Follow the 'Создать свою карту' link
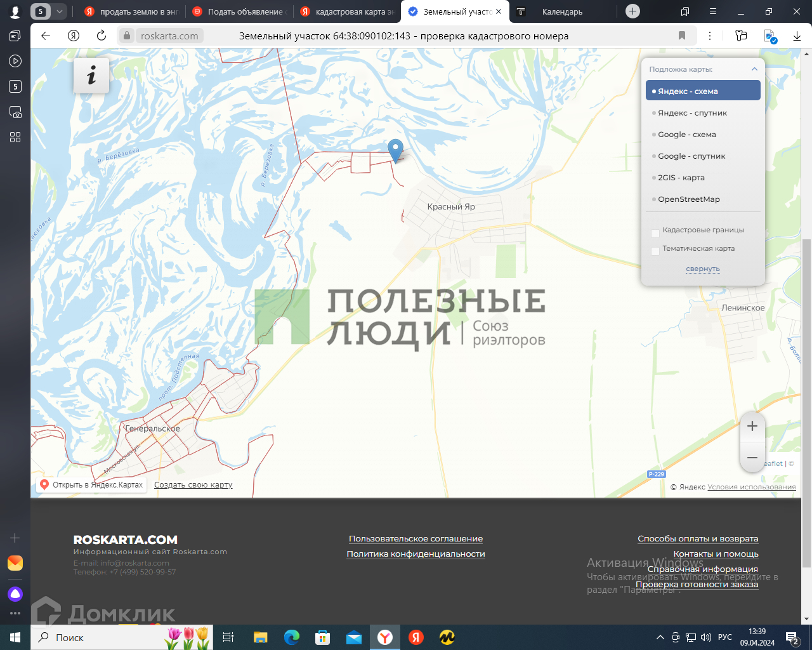812x650 pixels. click(x=193, y=484)
